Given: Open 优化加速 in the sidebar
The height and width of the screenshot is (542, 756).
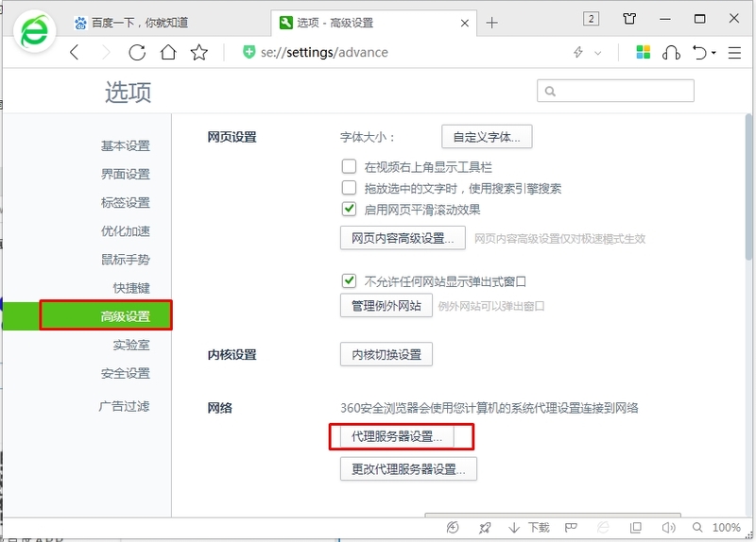Looking at the screenshot, I should point(126,230).
